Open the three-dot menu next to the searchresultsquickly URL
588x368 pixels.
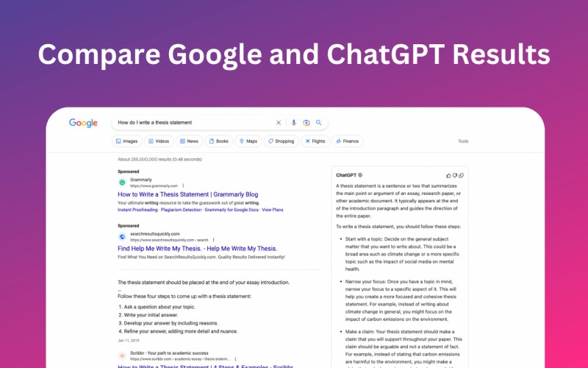click(x=213, y=240)
